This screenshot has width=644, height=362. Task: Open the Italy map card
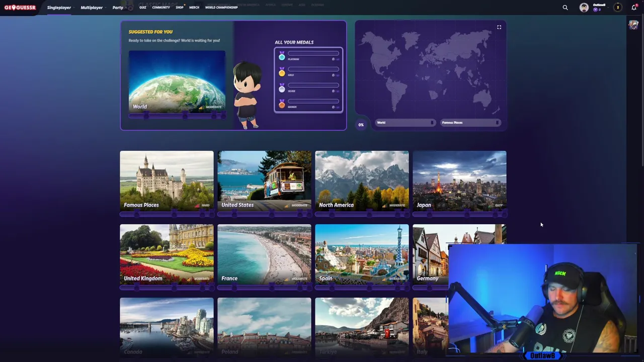coord(430,327)
